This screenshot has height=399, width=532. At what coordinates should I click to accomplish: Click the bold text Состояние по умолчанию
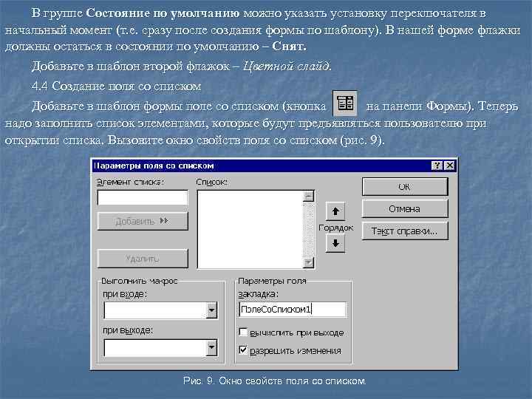(163, 13)
